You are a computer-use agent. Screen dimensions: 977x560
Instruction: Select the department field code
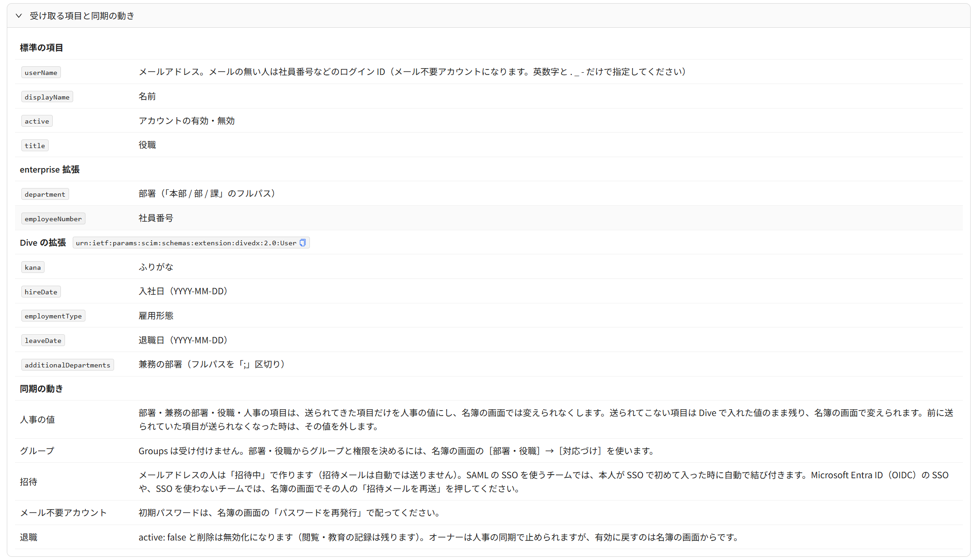coord(45,194)
